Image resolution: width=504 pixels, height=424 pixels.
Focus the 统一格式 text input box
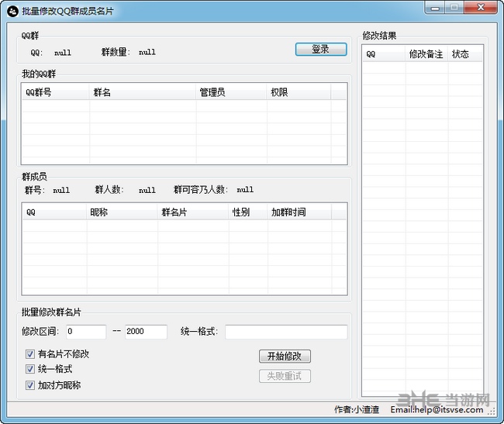pos(286,332)
